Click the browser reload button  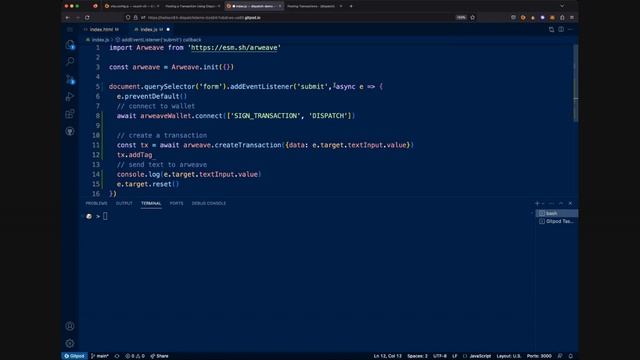[87, 18]
